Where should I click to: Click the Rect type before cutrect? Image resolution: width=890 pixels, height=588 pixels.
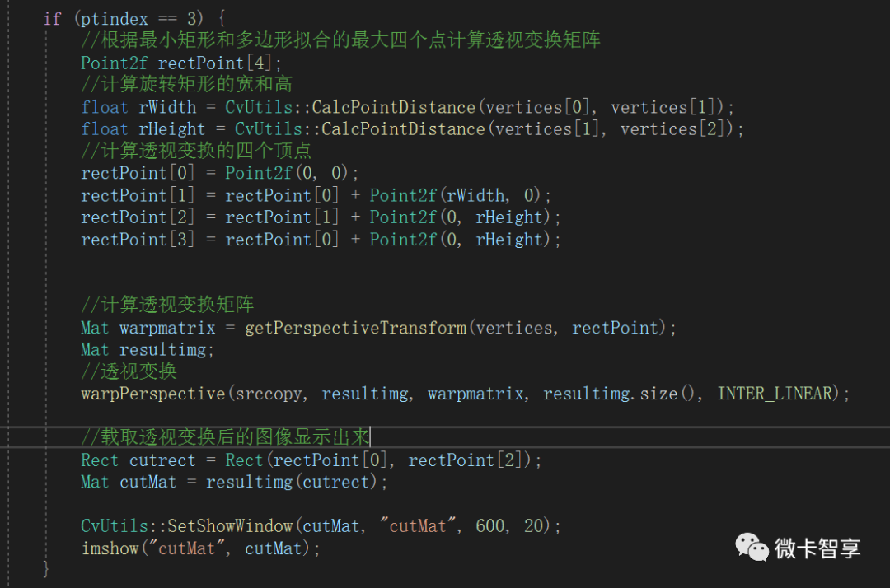tap(100, 460)
